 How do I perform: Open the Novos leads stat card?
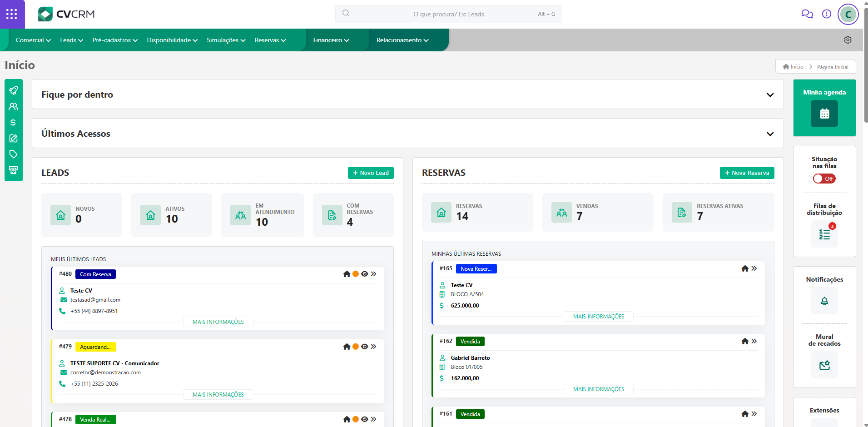pos(82,215)
